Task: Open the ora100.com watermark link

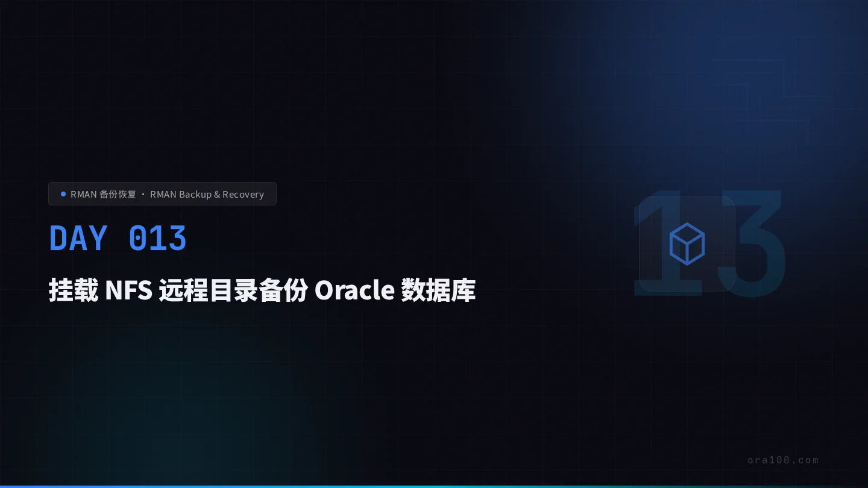Action: coord(782,460)
